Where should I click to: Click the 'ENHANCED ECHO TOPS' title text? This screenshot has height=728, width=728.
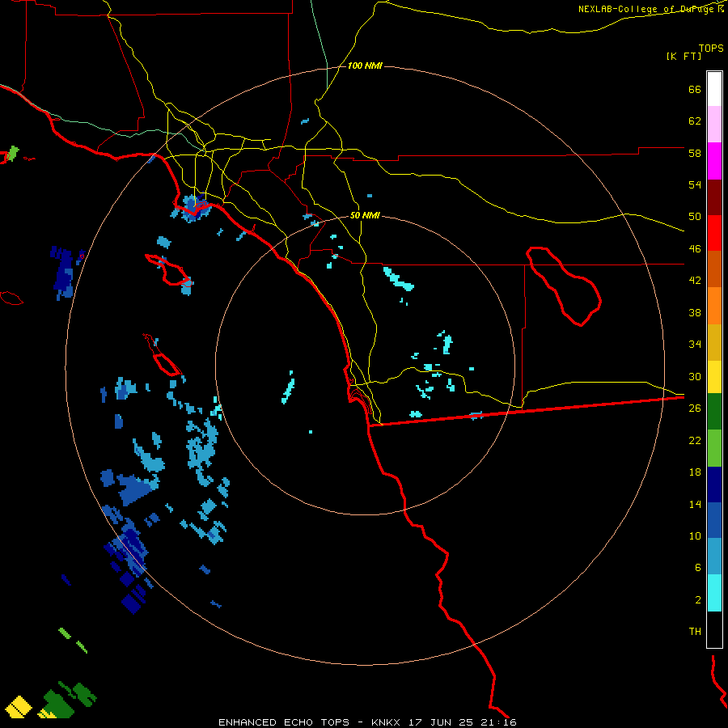284,722
